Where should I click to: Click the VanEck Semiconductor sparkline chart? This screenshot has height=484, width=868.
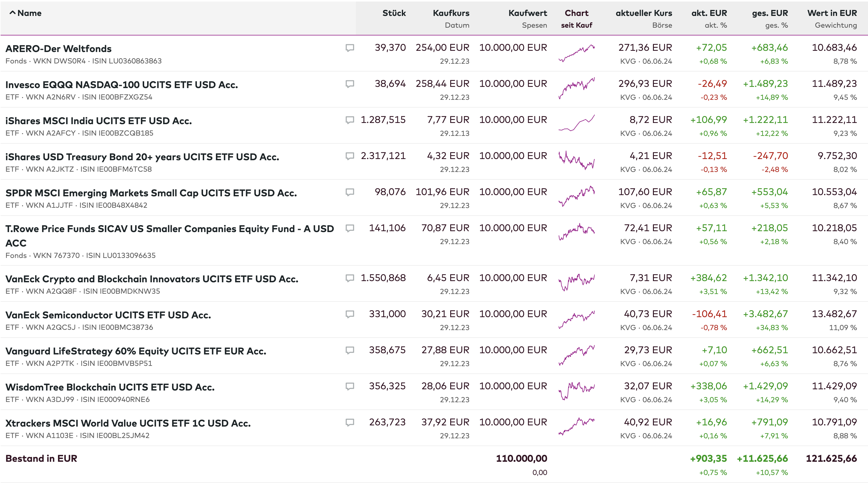[x=577, y=319]
